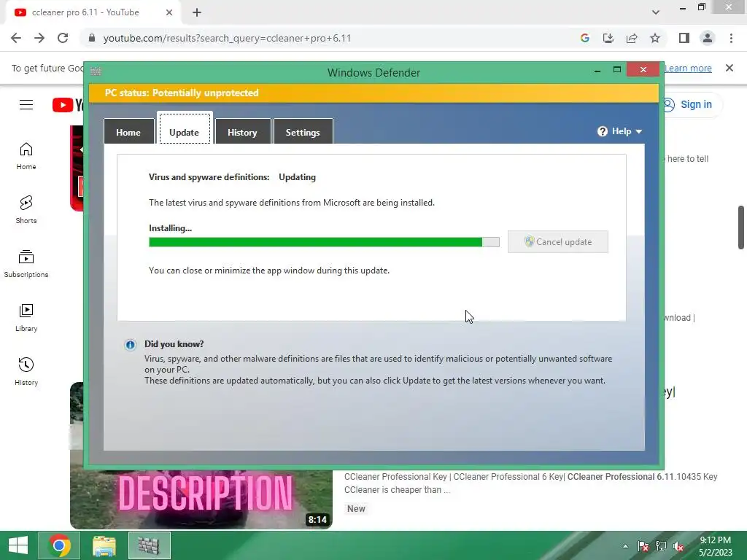Viewport: 747px width, 560px height.
Task: Open the Settings tab in Windows Defender
Action: [x=303, y=132]
